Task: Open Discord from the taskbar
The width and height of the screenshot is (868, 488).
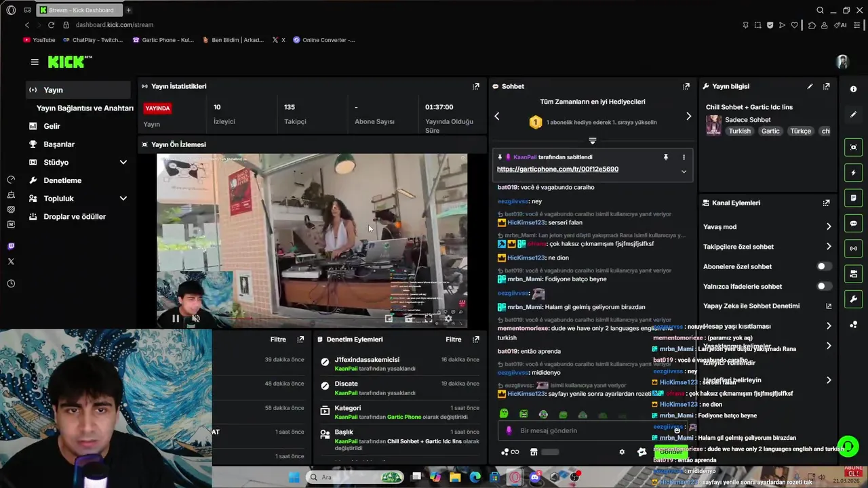Action: click(535, 477)
